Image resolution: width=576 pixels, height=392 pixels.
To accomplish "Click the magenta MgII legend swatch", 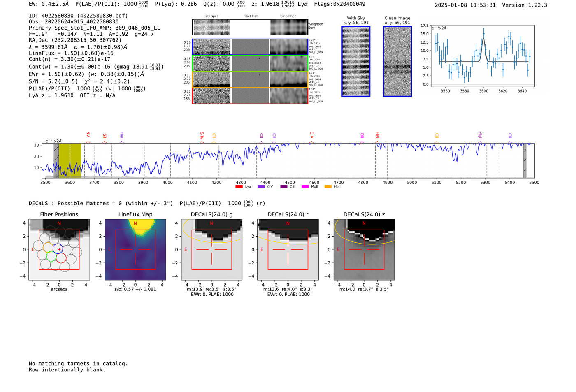I will coord(305,186).
